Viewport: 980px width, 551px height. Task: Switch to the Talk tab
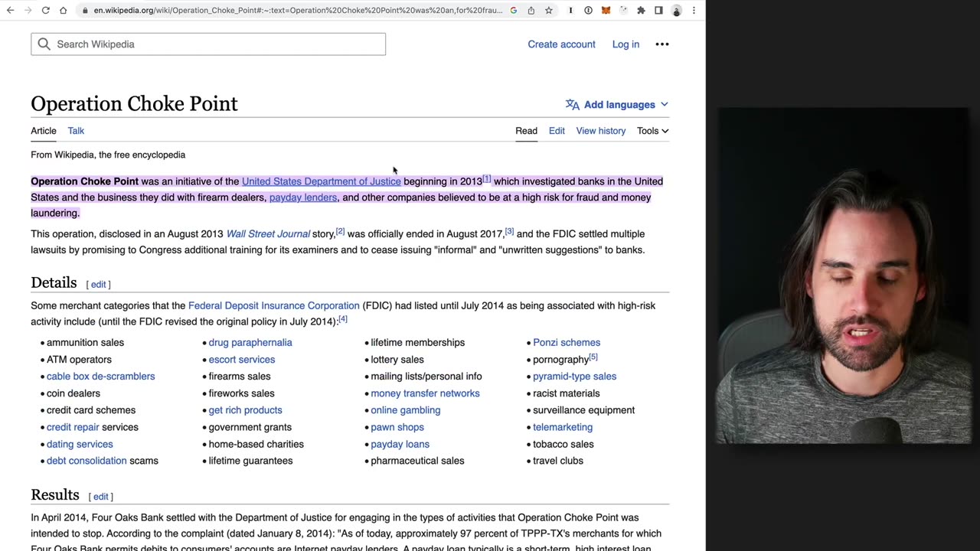pos(76,131)
